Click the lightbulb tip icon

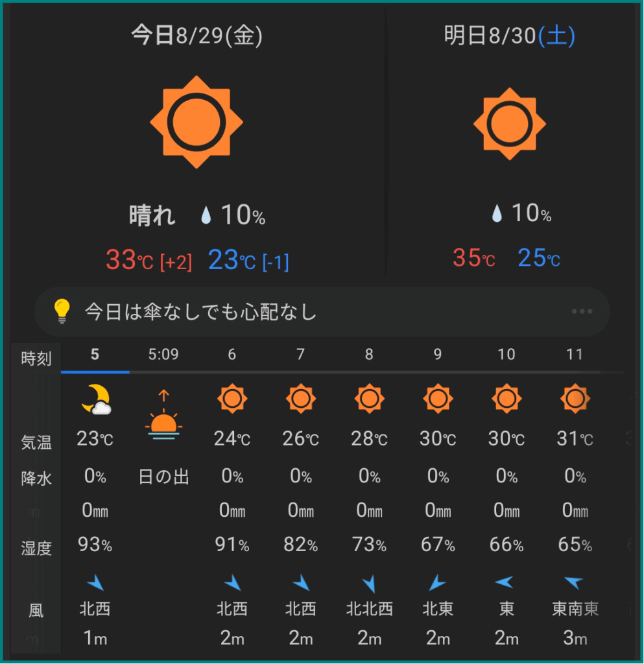click(62, 312)
